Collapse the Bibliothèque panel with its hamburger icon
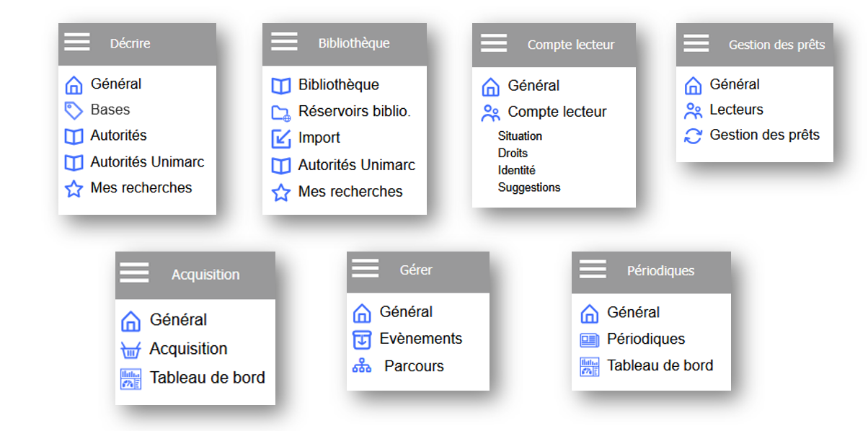Viewport: 868px width, 431px height. click(x=284, y=41)
